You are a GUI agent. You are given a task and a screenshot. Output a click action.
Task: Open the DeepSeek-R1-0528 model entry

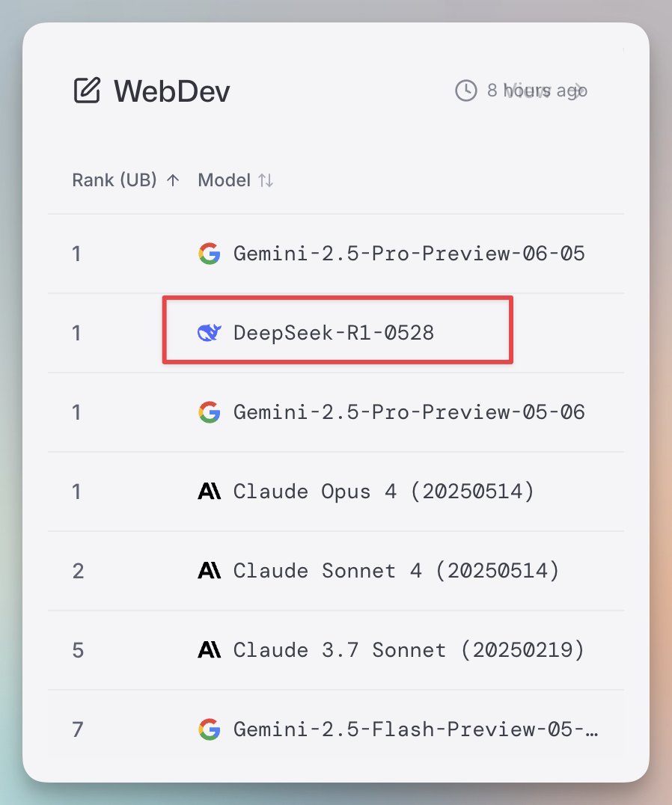(x=334, y=333)
